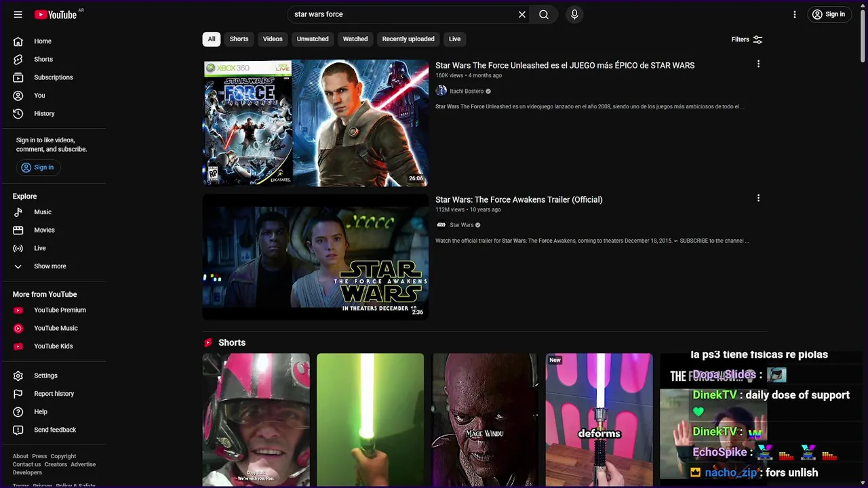Select the Shorts filter chip

pyautogui.click(x=239, y=39)
